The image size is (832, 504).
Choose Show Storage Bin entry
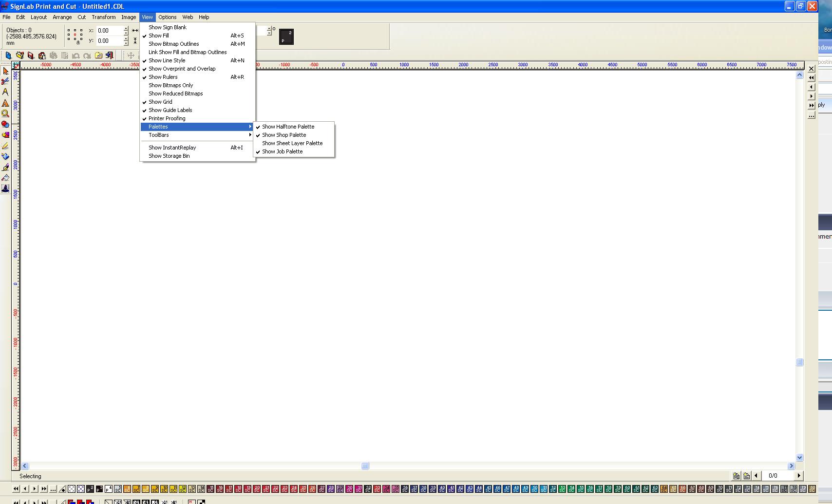click(x=169, y=156)
